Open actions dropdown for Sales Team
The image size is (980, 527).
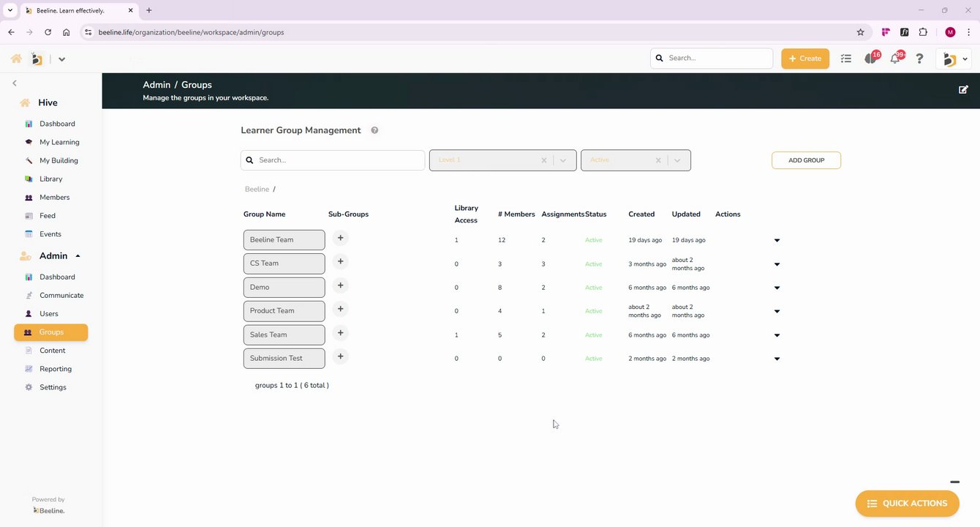[777, 335]
